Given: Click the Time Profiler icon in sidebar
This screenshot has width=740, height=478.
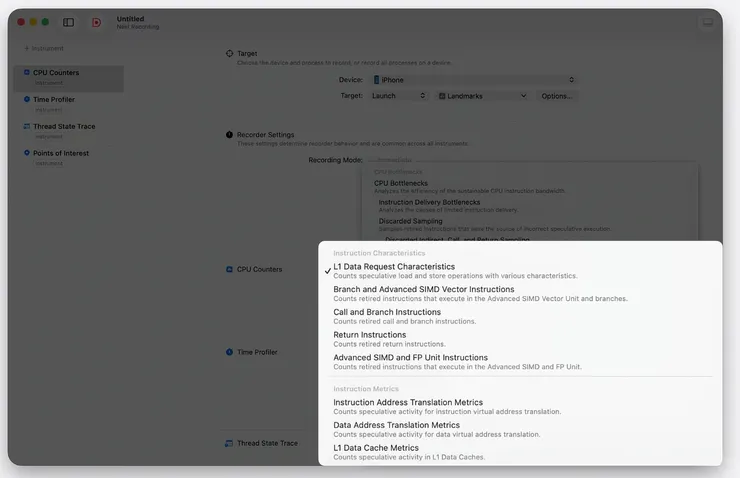Looking at the screenshot, I should tap(27, 99).
